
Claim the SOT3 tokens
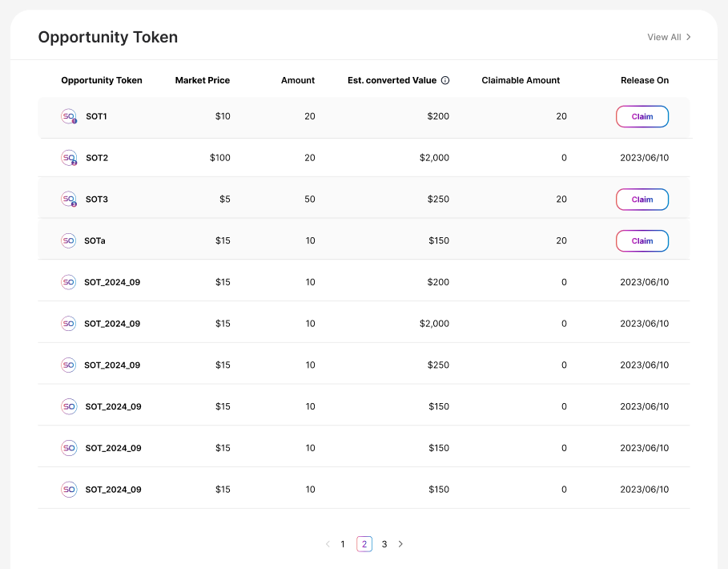(x=642, y=199)
